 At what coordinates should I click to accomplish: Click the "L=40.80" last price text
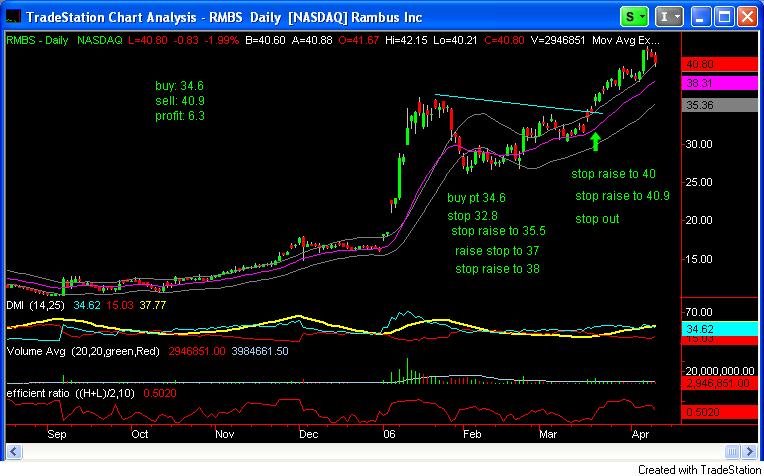[x=150, y=40]
